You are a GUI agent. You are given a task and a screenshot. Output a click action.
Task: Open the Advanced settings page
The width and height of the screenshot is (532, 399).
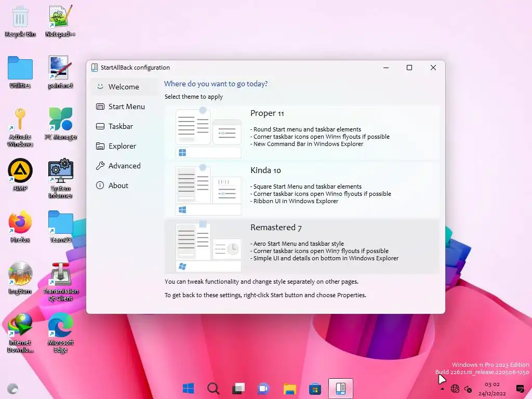point(124,166)
